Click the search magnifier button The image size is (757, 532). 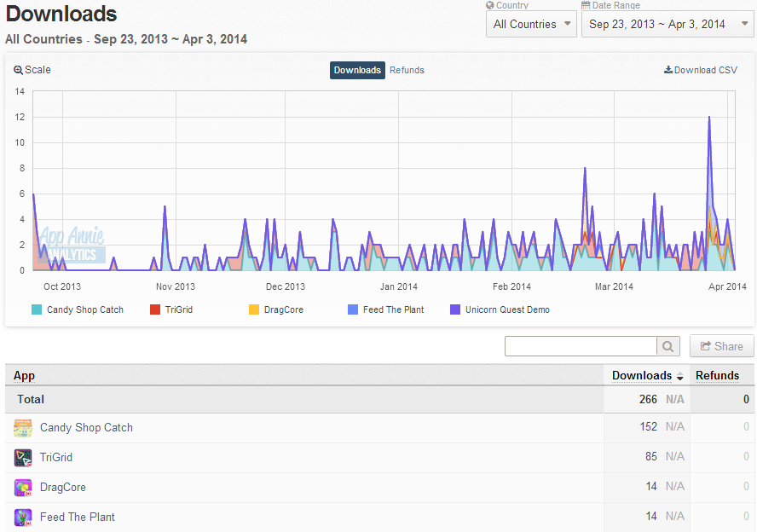point(668,346)
